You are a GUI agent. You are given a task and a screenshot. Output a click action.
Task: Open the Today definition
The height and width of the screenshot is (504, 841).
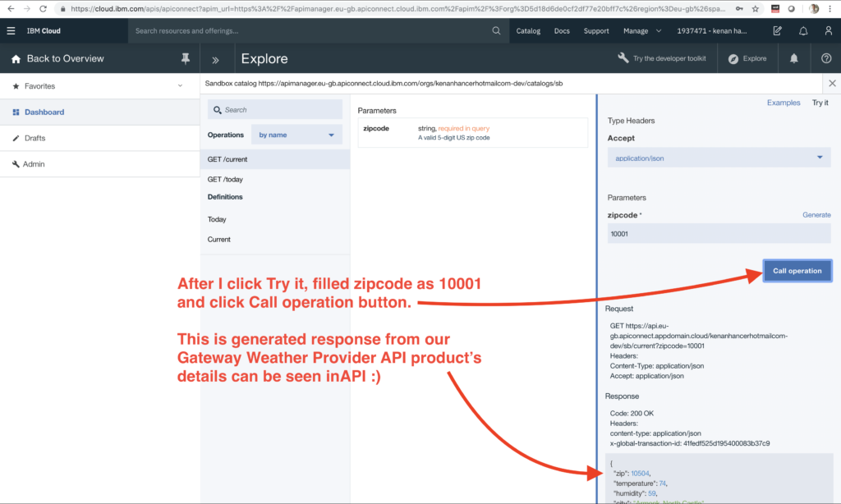pos(217,219)
